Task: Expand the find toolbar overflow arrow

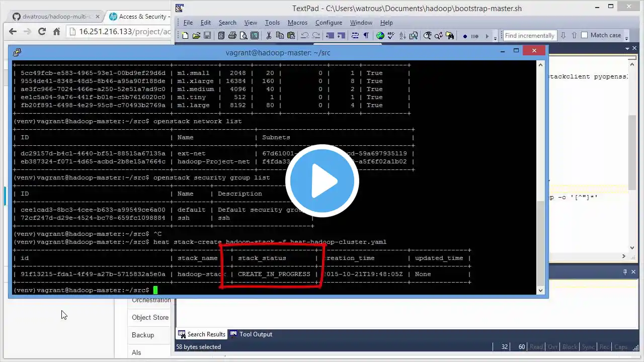Action: (x=626, y=37)
